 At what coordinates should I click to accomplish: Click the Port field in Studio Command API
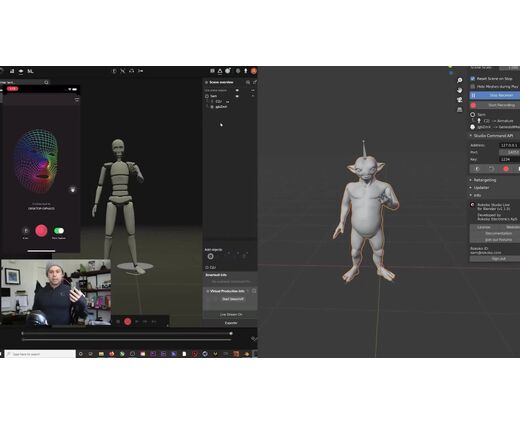(509, 152)
